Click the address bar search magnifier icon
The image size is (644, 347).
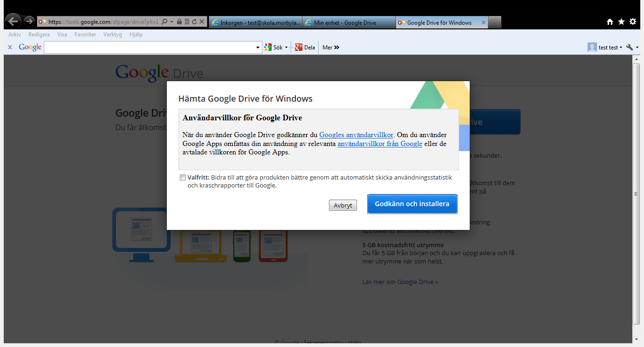point(164,21)
